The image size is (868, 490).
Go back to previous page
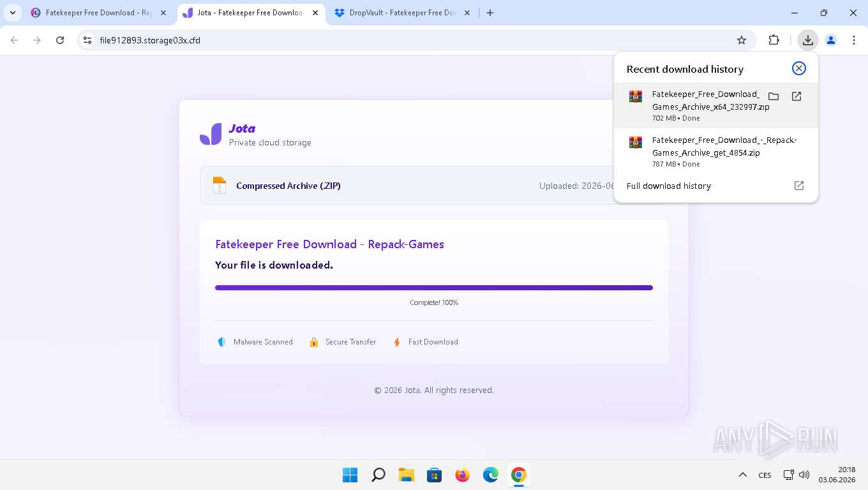click(14, 40)
